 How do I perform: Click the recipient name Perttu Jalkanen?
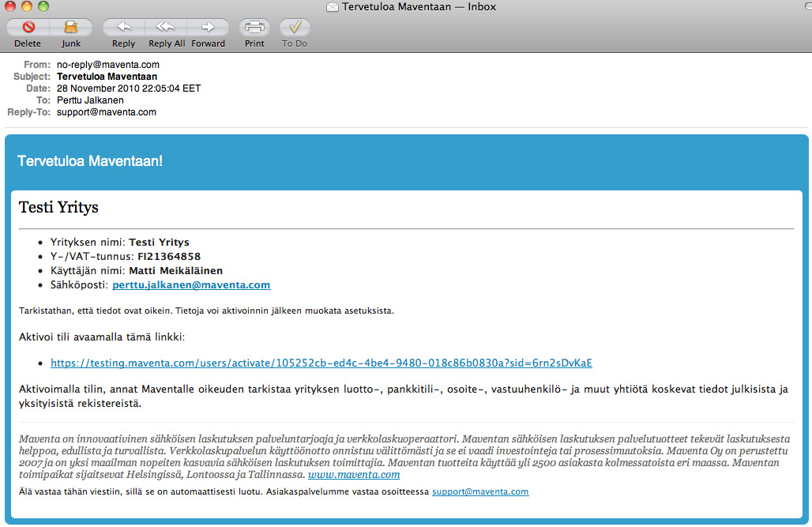coord(90,100)
